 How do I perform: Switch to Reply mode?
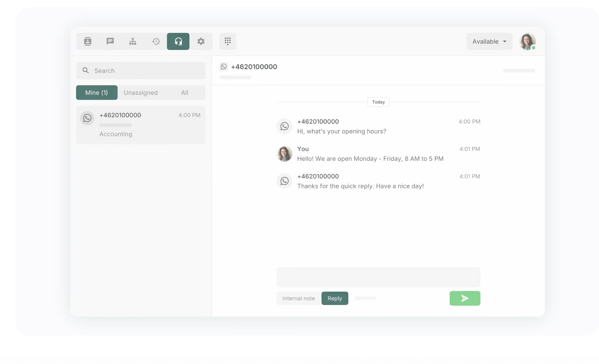334,298
